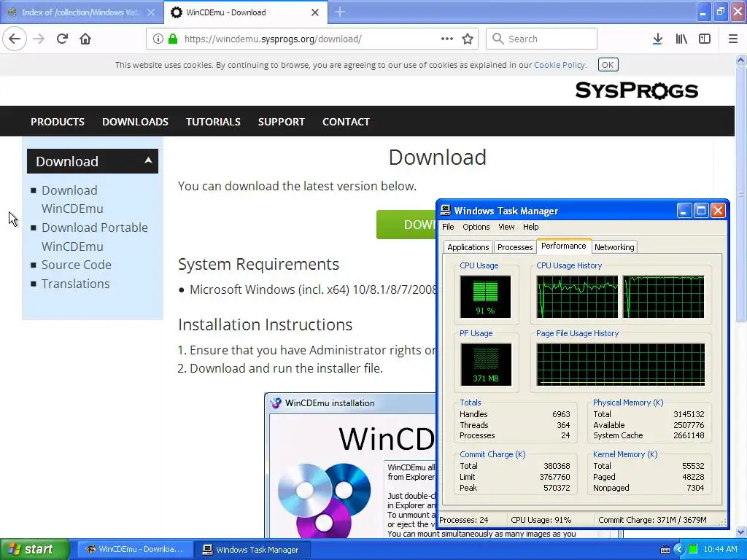Toggle the sidebar view icon

tap(705, 39)
